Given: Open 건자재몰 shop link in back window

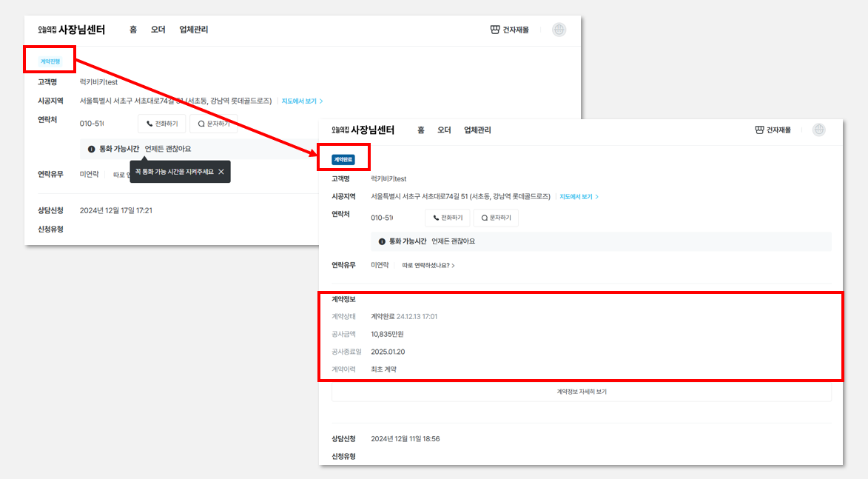Looking at the screenshot, I should tap(510, 30).
